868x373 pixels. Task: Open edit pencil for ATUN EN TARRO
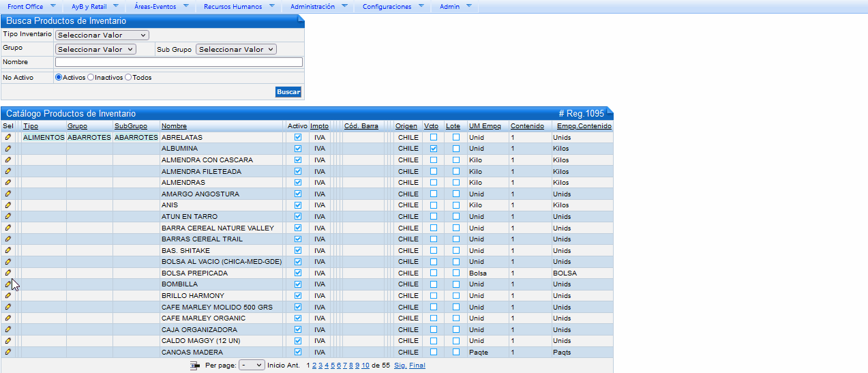[x=8, y=216]
